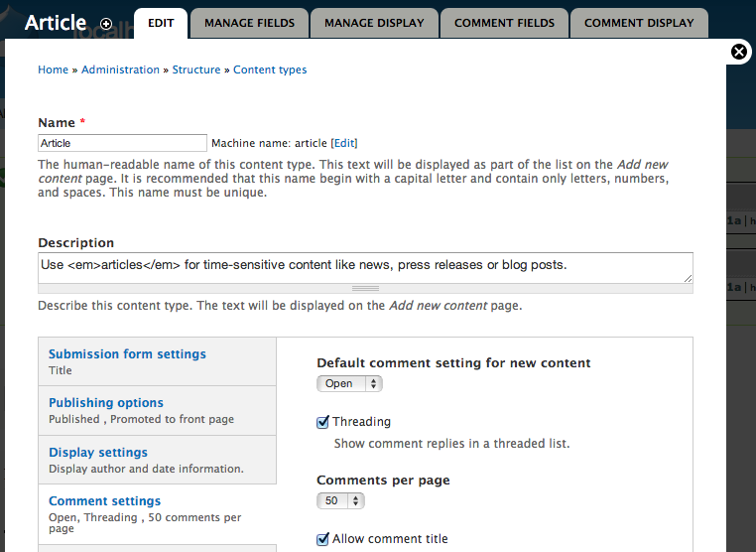This screenshot has height=552, width=756.
Task: Toggle the Threading checkbox
Action: [322, 422]
